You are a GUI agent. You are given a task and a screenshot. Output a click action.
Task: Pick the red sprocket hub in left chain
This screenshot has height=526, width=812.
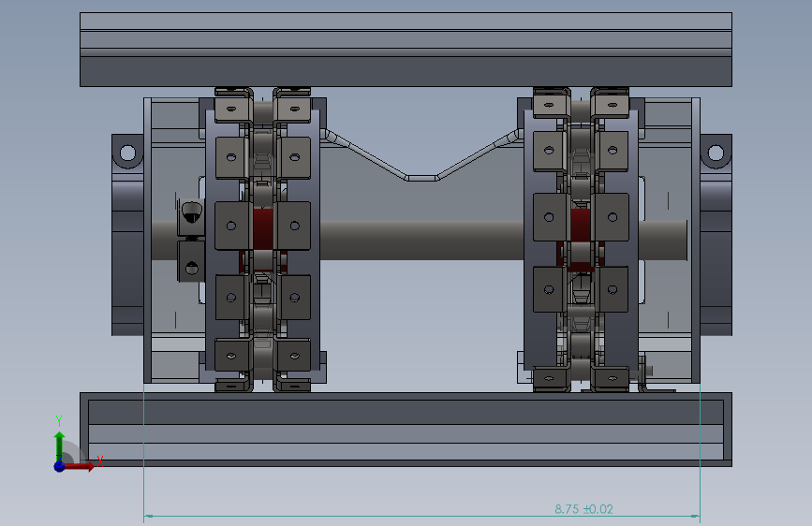(263, 227)
